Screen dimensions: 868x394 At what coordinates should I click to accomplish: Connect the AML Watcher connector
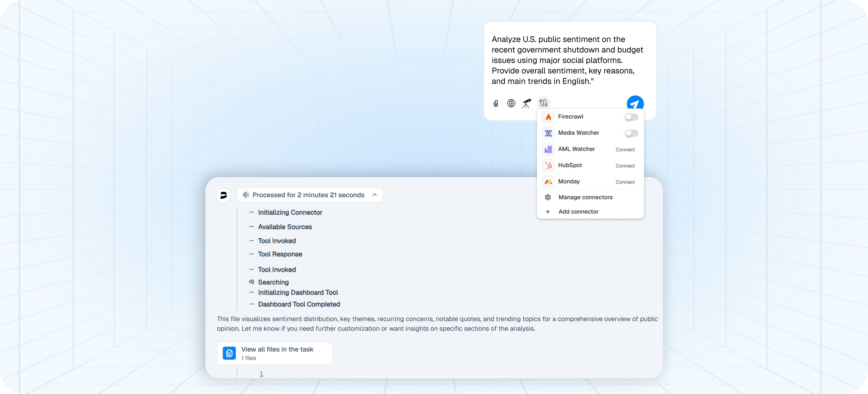point(625,149)
